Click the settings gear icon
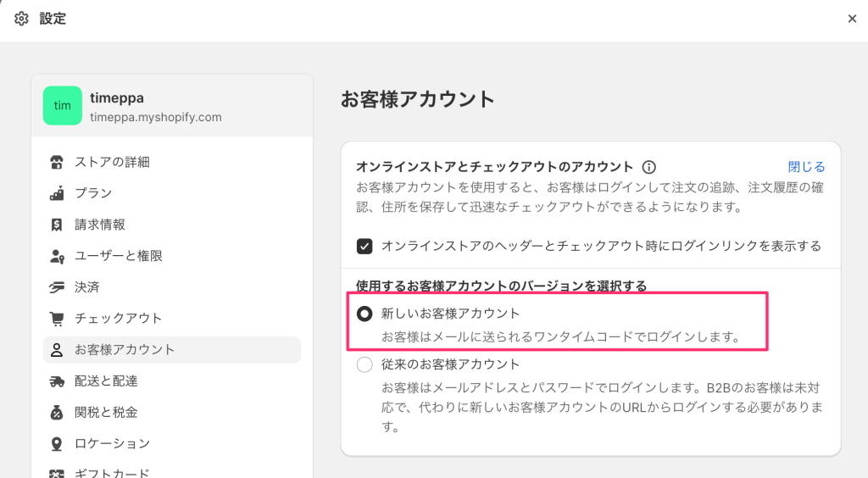This screenshot has height=478, width=868. (21, 19)
